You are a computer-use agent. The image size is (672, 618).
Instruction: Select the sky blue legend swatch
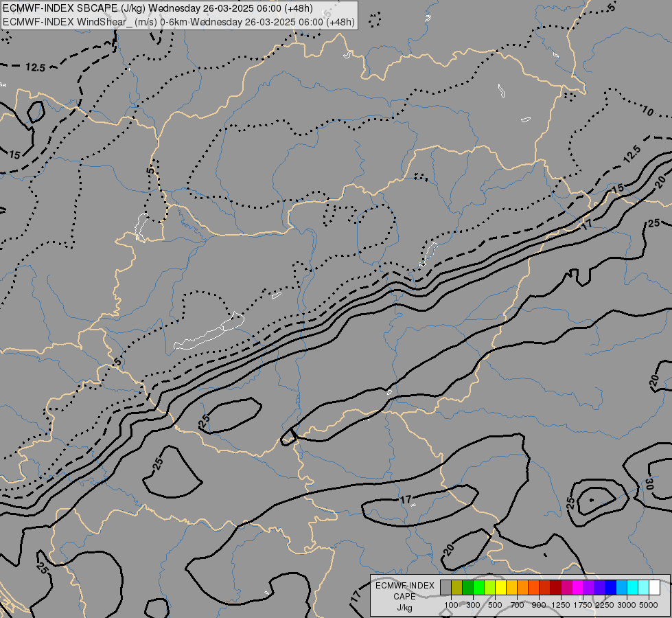pos(621,588)
